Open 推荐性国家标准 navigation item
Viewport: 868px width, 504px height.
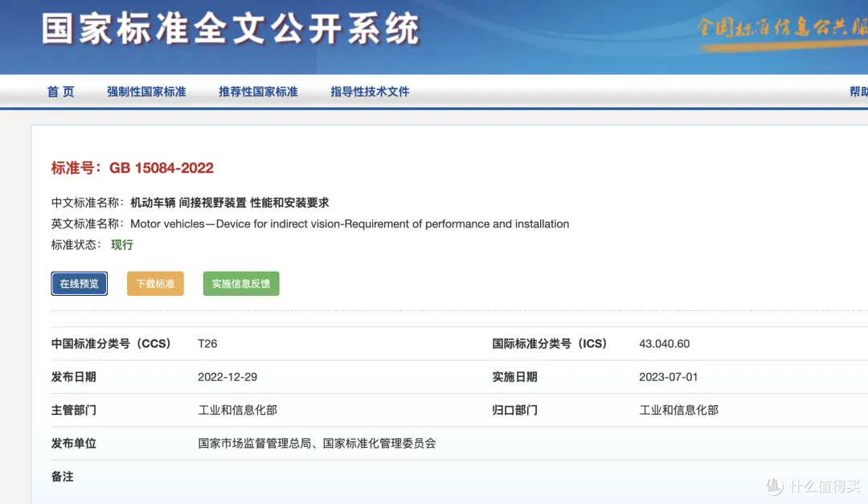coord(258,92)
